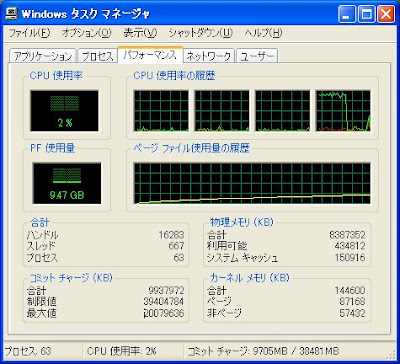Click the PF 使用量 group label

pos(53,148)
